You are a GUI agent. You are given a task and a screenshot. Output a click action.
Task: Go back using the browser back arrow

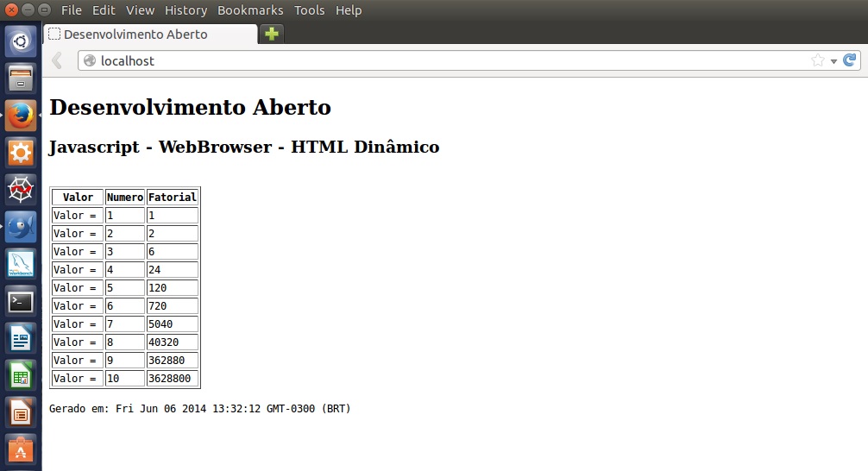pyautogui.click(x=58, y=60)
